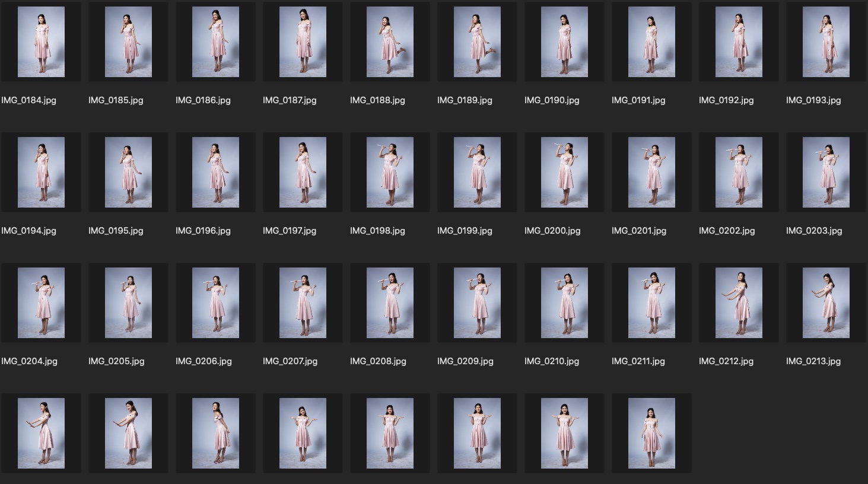
Task: Choose the IMG_0198.jpg thumbnail
Action: tap(390, 173)
